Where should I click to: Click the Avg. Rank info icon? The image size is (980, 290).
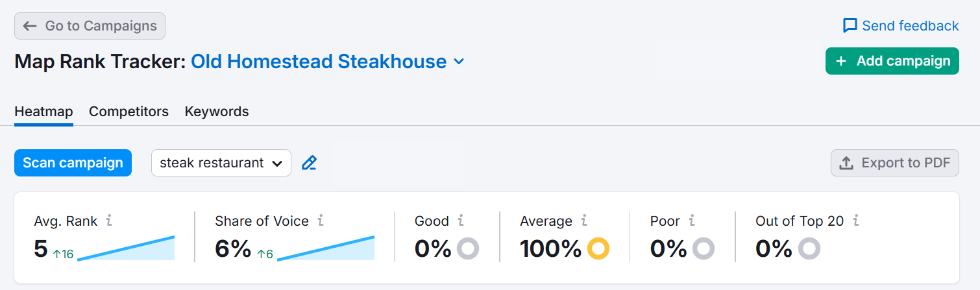coord(109,221)
